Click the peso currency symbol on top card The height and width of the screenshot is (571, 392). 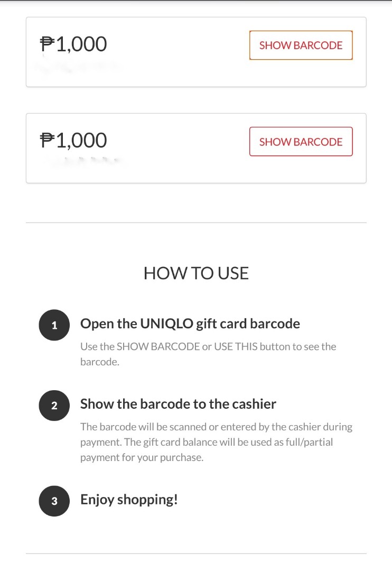pyautogui.click(x=49, y=44)
